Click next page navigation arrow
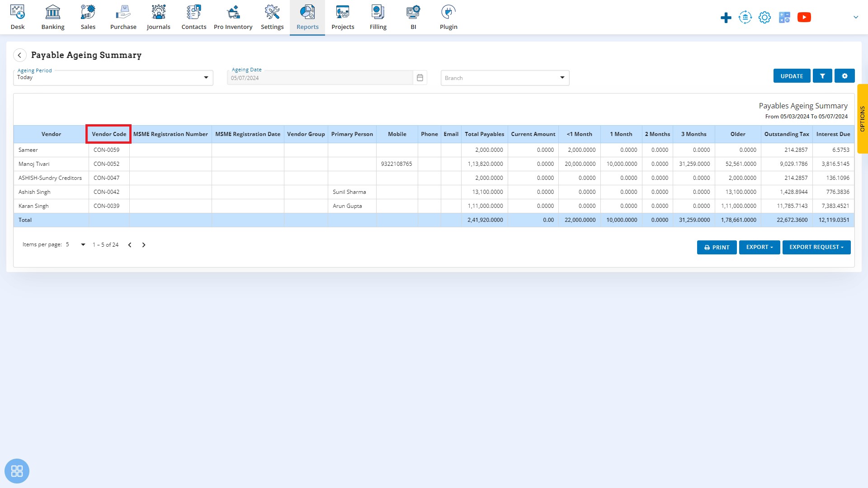This screenshot has height=488, width=868. [x=143, y=244]
